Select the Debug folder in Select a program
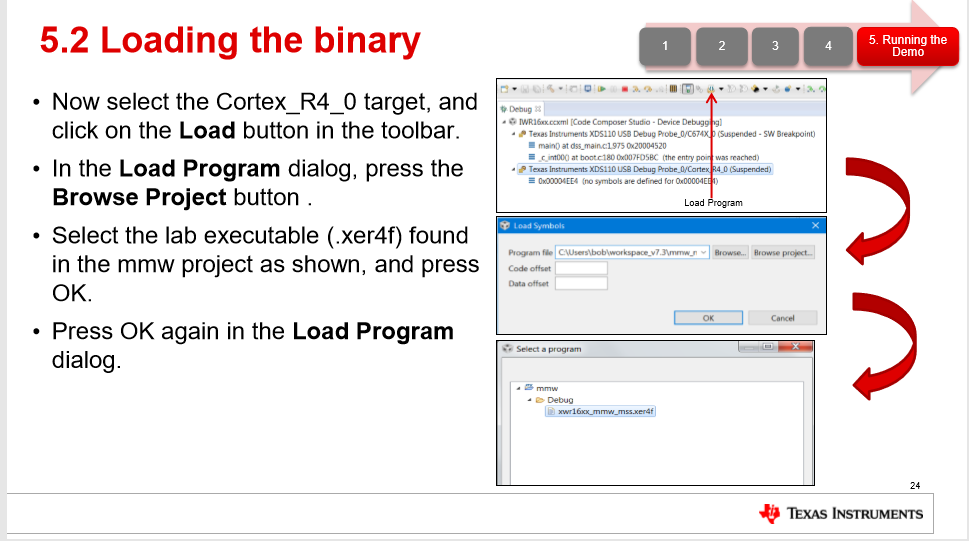Image resolution: width=969 pixels, height=541 pixels. pos(555,400)
